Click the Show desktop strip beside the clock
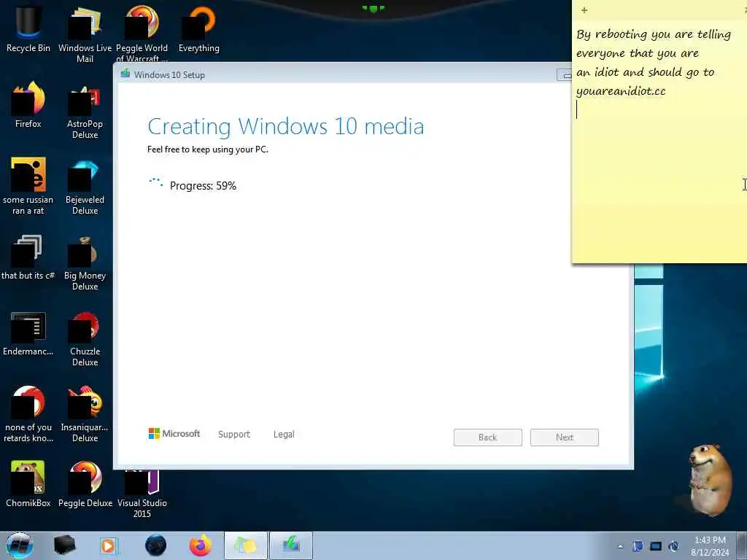This screenshot has width=747, height=560. (x=742, y=545)
